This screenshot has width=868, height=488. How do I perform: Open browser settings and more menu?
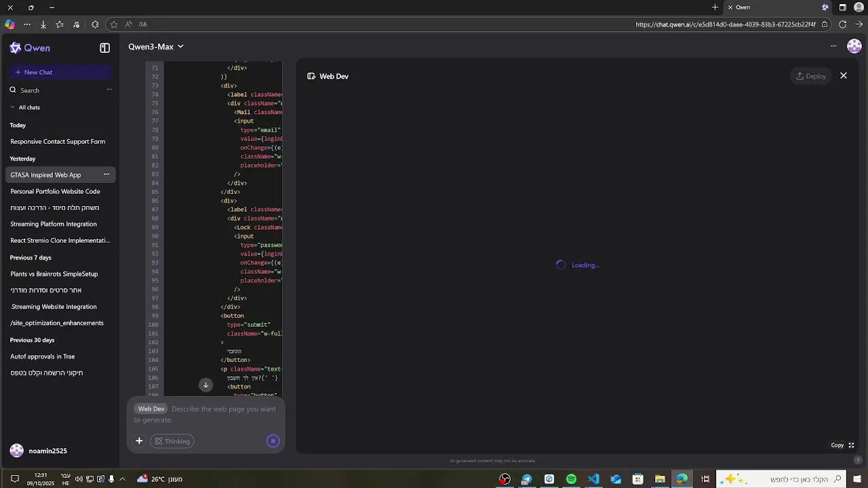point(27,24)
